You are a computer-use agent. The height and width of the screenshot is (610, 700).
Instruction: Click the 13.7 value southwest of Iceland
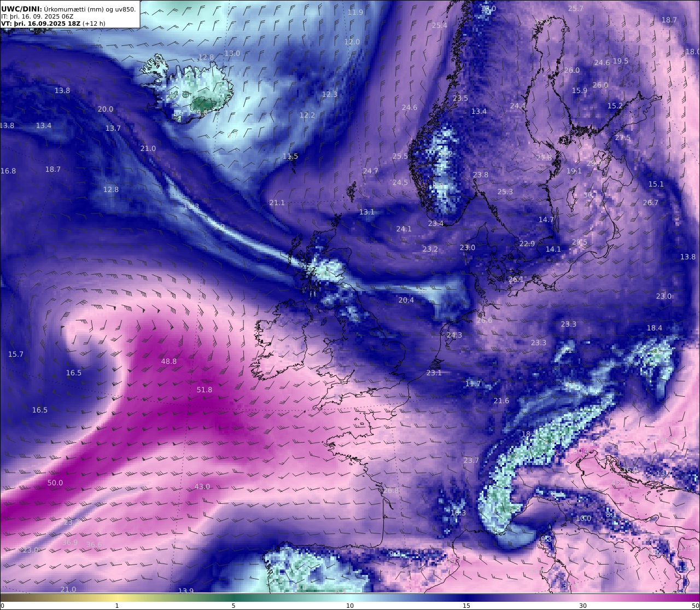113,128
